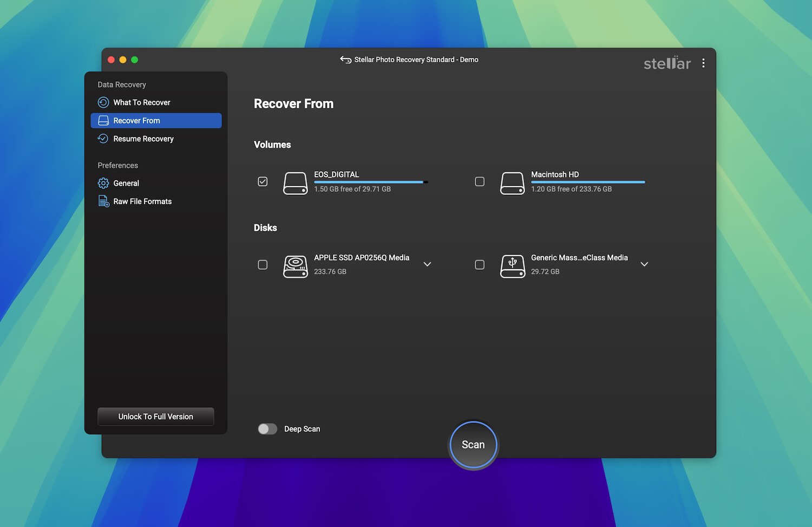
Task: Click the Macintosh HD volume name
Action: click(x=555, y=174)
